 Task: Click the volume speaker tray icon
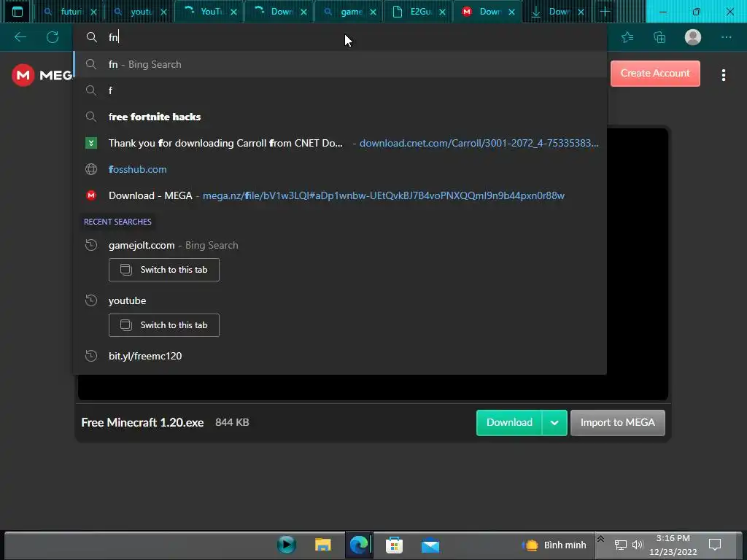[x=638, y=545]
